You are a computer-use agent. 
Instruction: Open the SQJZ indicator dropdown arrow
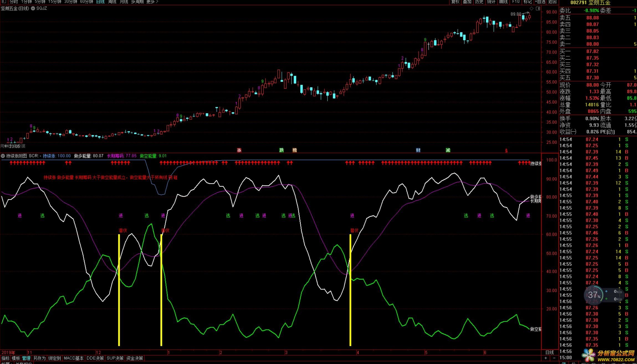pos(33,8)
